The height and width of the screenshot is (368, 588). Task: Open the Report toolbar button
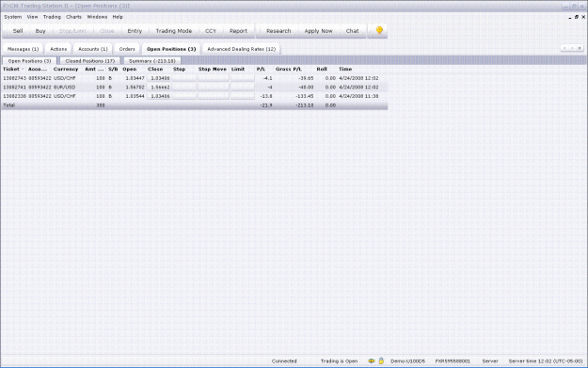pyautogui.click(x=239, y=31)
